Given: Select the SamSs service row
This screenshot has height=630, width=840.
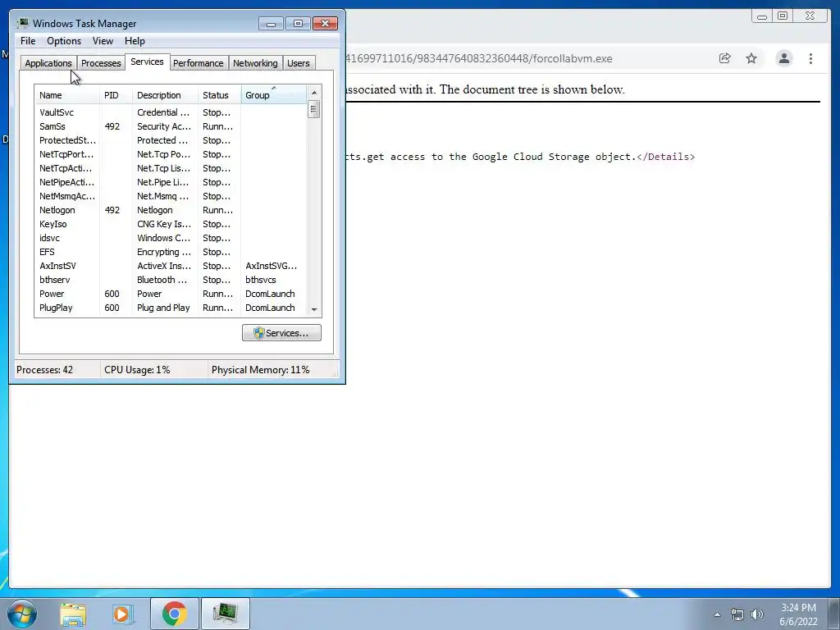Looking at the screenshot, I should click(171, 126).
